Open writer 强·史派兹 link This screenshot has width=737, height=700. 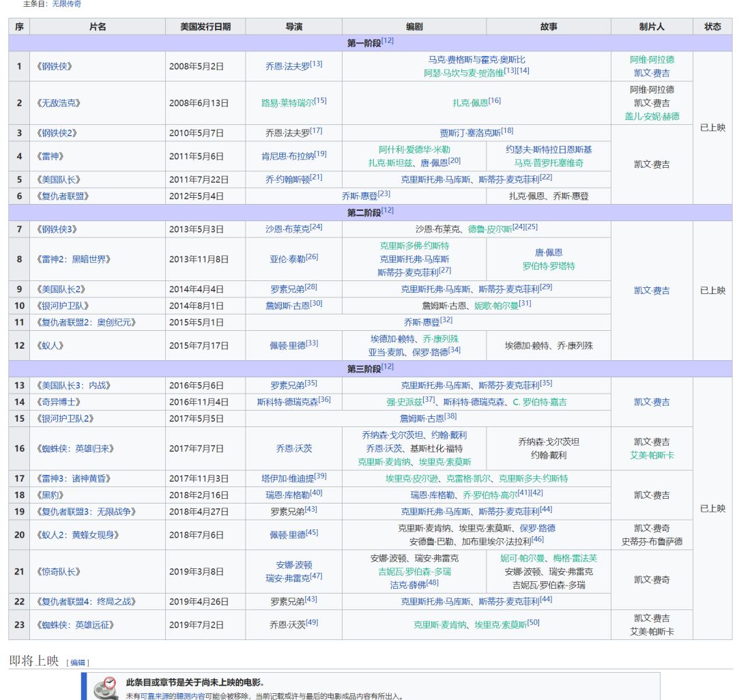click(404, 402)
